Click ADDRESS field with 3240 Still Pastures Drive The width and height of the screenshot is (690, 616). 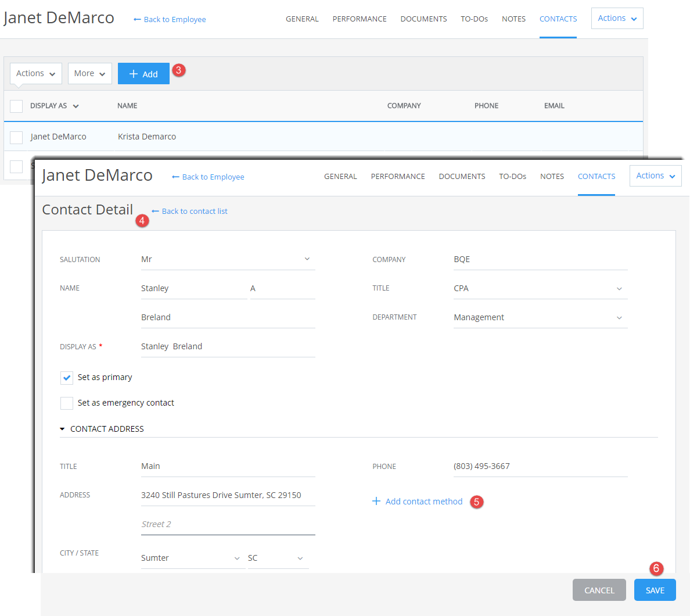pos(228,495)
